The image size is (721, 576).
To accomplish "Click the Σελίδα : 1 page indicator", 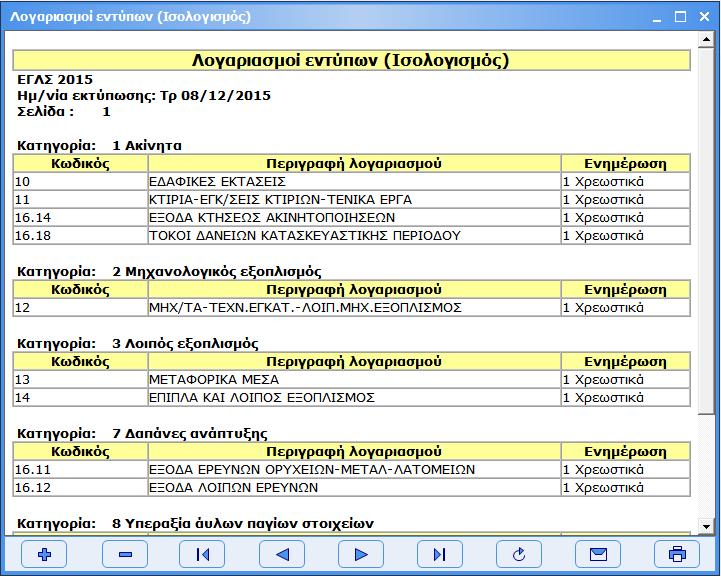I will click(x=63, y=112).
